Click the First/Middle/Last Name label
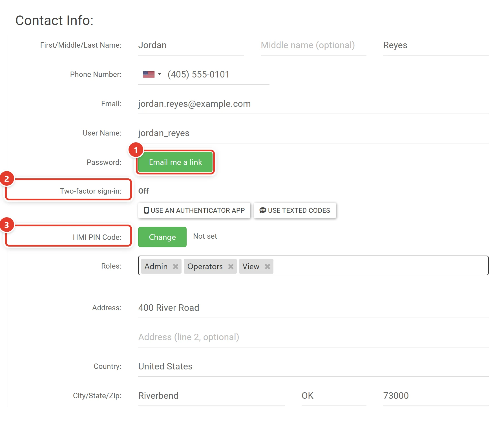 point(81,45)
